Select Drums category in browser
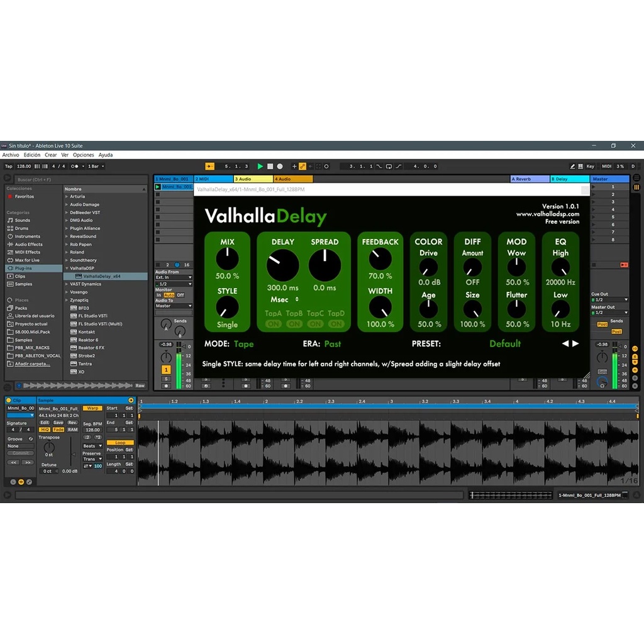Viewport: 644px width, 644px height. [x=21, y=228]
